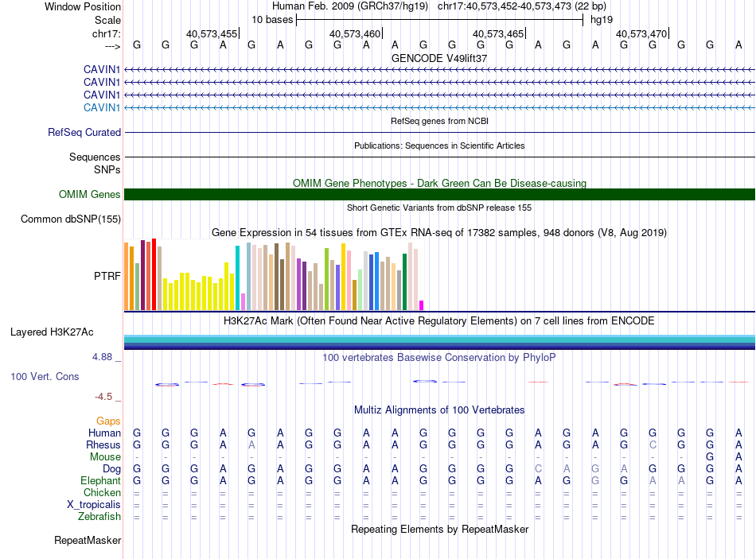
Task: Click the RepeatMasker track label
Action: pos(88,541)
